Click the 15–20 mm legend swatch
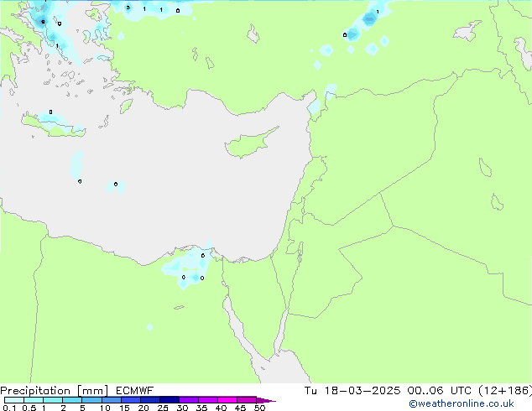 pos(131,400)
